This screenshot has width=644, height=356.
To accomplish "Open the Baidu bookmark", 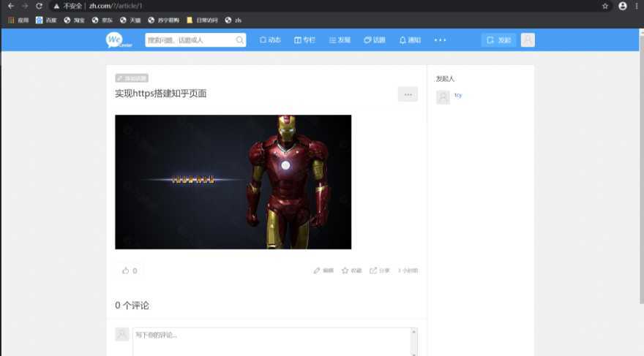I will (46, 20).
